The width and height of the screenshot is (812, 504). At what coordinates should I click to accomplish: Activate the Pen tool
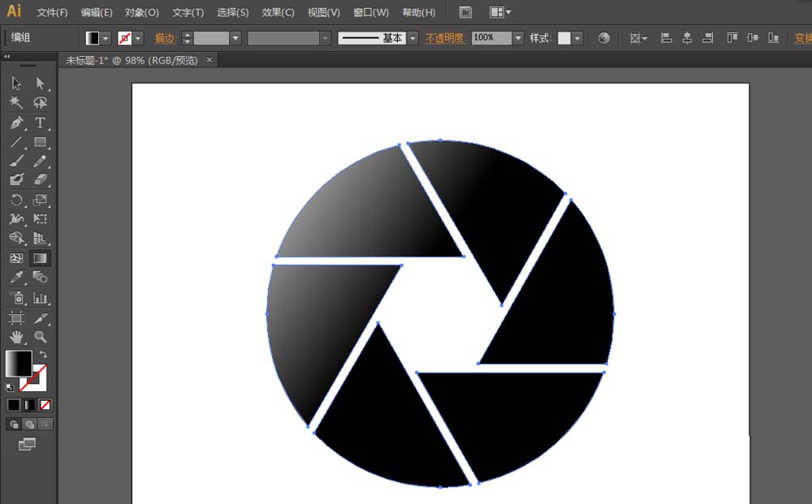[x=15, y=123]
